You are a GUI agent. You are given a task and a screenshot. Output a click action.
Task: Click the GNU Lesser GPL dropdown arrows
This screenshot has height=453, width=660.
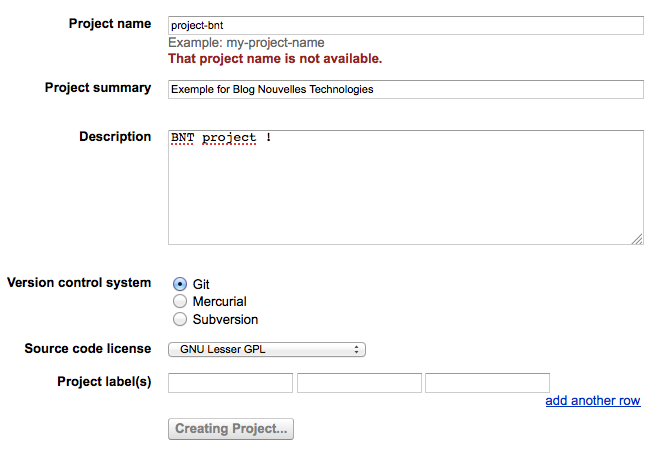357,349
